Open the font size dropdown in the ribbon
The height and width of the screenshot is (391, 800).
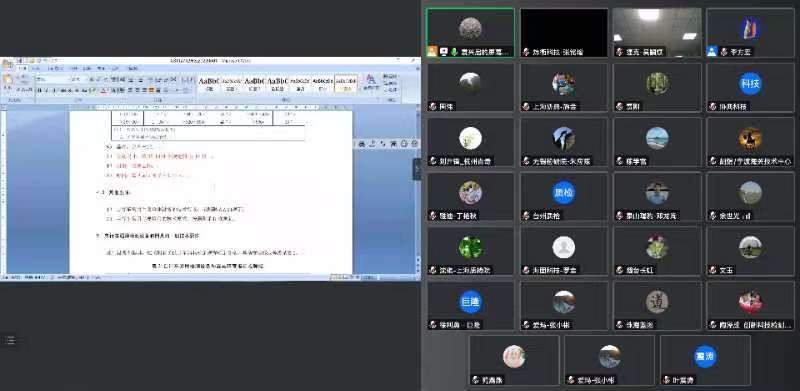tap(76, 80)
